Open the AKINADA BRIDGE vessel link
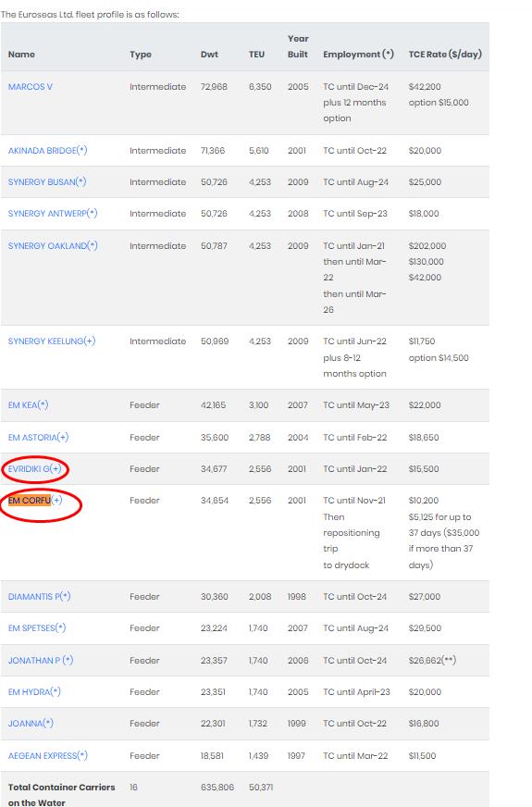Image resolution: width=532 pixels, height=807 pixels. coord(47,150)
